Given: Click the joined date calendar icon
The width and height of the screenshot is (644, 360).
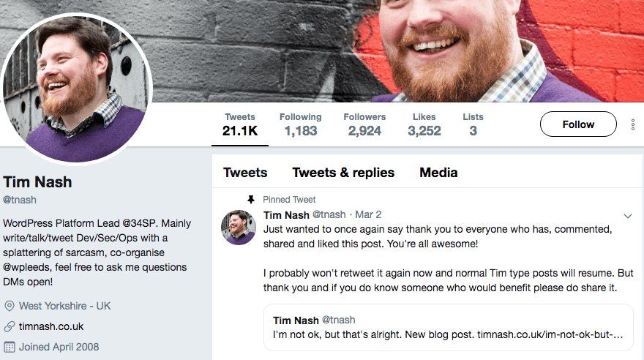Looking at the screenshot, I should pyautogui.click(x=10, y=347).
